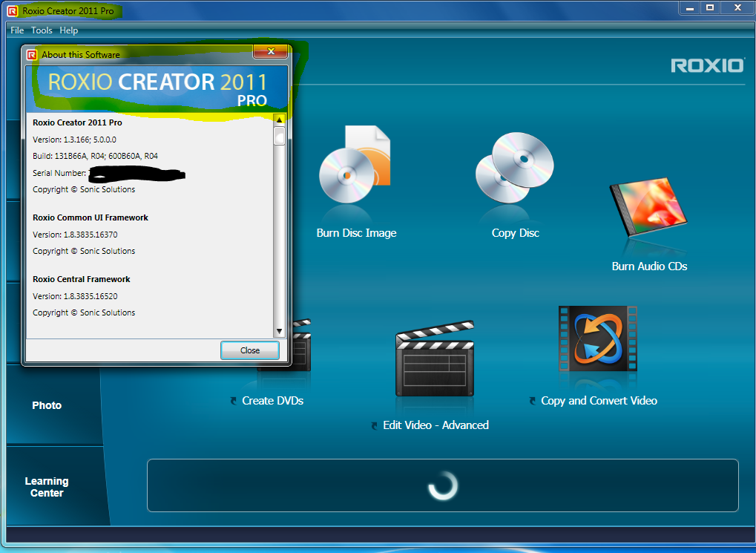
Task: Launch the Copy Disc icon
Action: [514, 168]
